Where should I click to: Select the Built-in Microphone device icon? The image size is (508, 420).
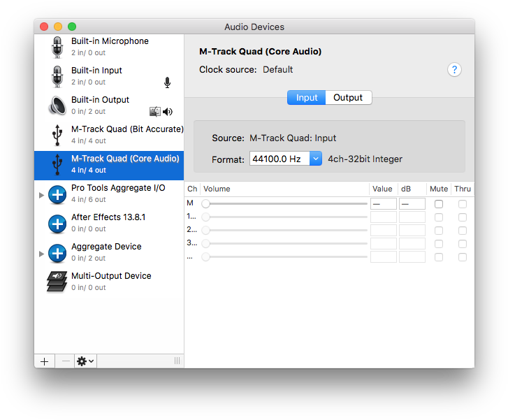tap(57, 47)
